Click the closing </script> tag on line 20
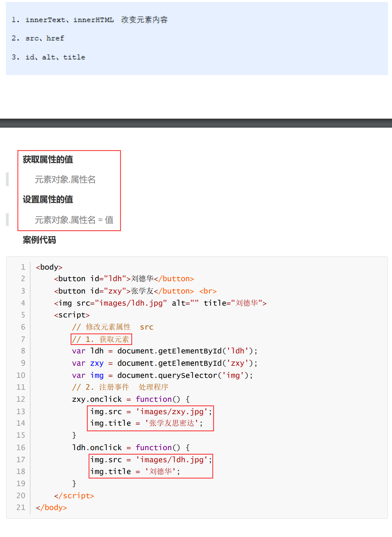392x537 pixels. pos(74,496)
